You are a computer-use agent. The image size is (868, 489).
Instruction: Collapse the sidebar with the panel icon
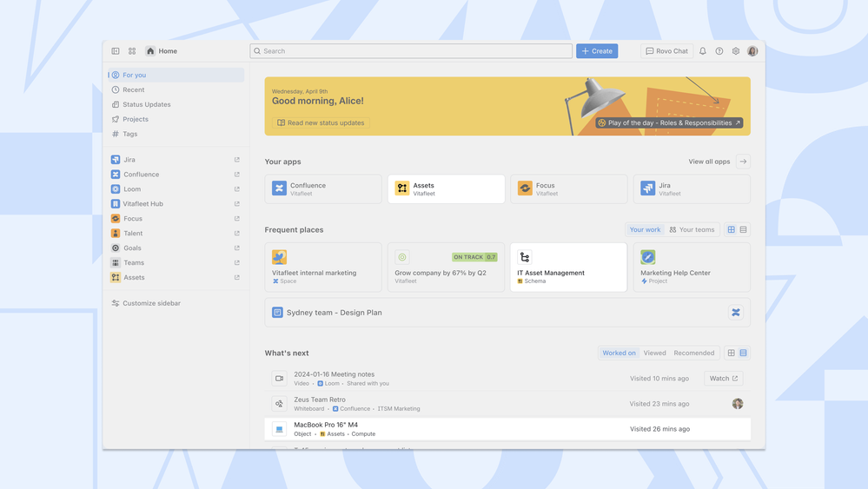pos(116,51)
